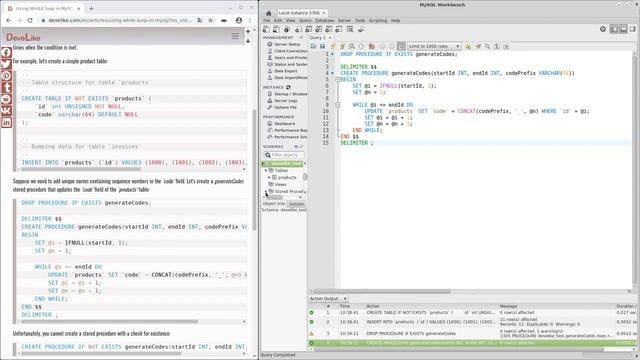Viewport: 640px width, 360px height.
Task: Execute statement under cursor icon
Action: click(342, 47)
